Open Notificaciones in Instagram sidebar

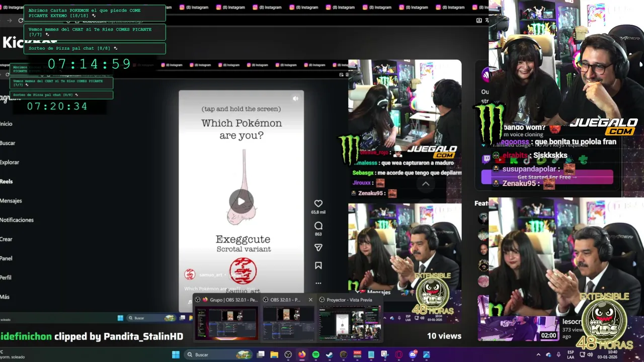point(17,220)
